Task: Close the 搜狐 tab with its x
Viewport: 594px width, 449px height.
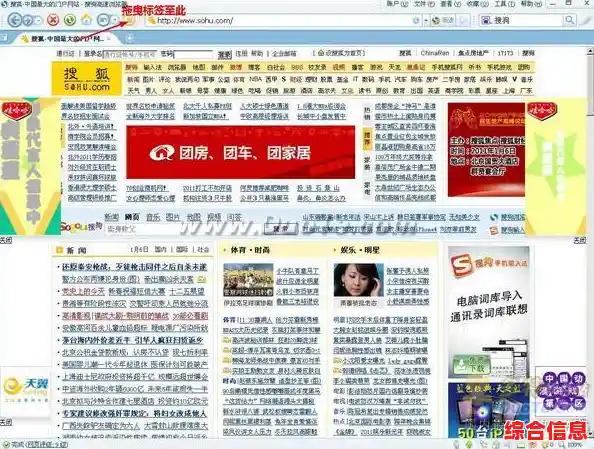Action: tap(109, 39)
